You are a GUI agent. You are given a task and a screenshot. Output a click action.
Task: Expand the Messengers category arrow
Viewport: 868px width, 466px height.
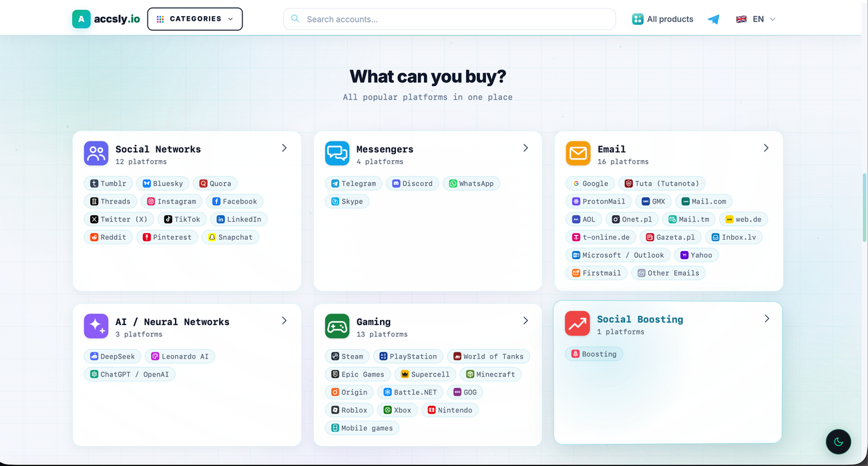(525, 148)
